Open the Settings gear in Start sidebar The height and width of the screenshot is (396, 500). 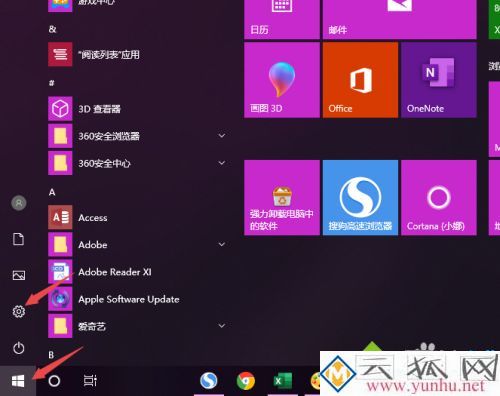(19, 311)
